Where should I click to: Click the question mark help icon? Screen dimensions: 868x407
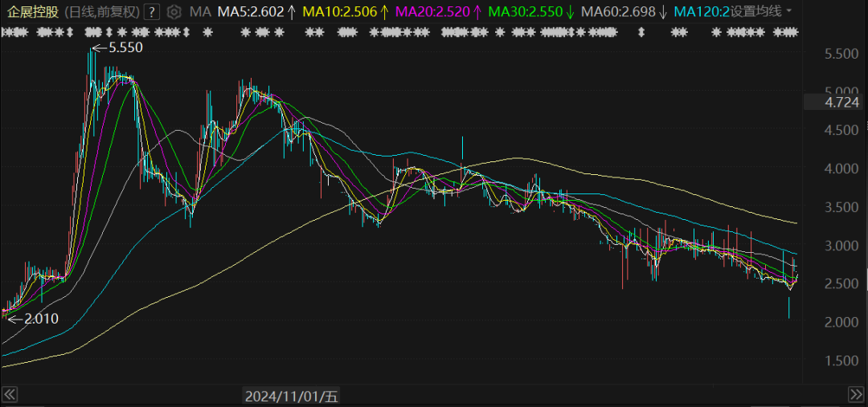coord(153,12)
